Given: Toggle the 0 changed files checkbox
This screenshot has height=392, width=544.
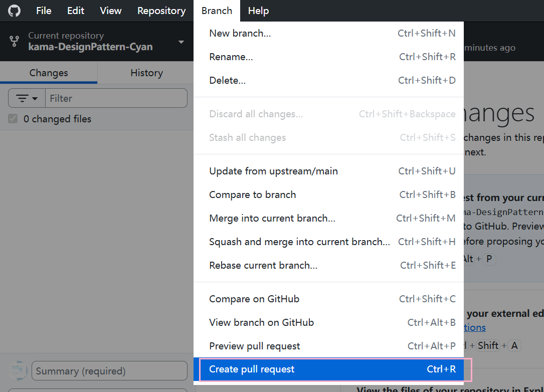Looking at the screenshot, I should tap(13, 119).
